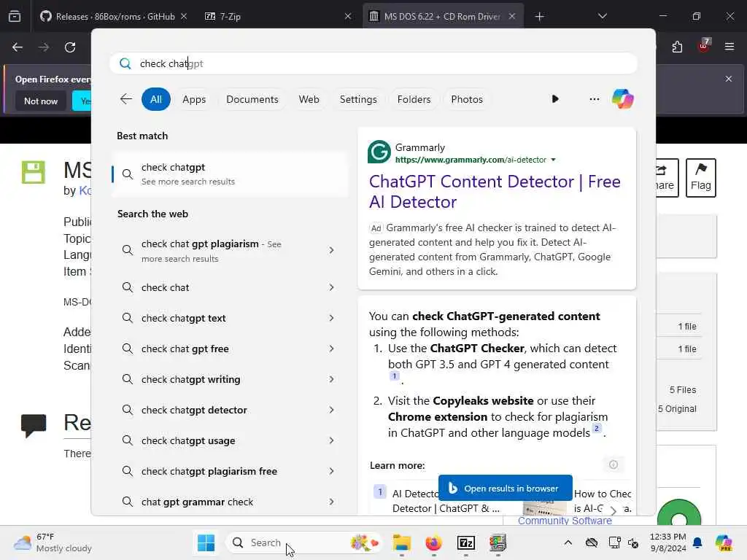Click the taskbar Search box
747x560 pixels.
coord(305,542)
